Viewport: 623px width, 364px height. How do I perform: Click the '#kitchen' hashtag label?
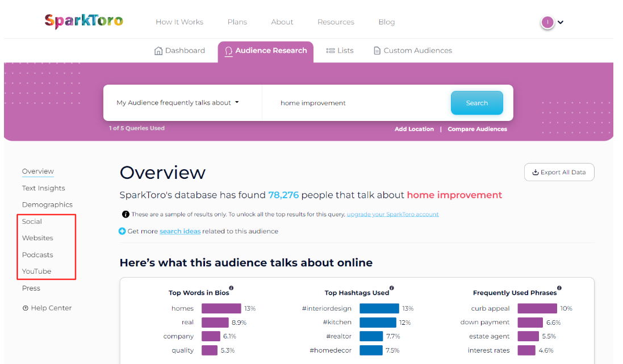[x=337, y=323]
